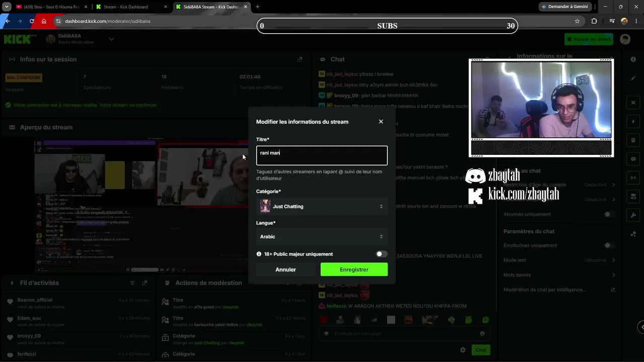This screenshot has width=644, height=362.
Task: Bookmark this page with the star icon
Action: (x=577, y=21)
